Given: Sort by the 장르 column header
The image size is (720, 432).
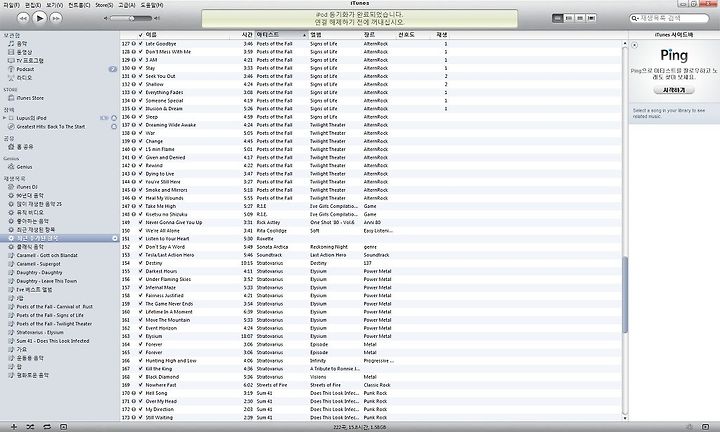Looking at the screenshot, I should [379, 35].
